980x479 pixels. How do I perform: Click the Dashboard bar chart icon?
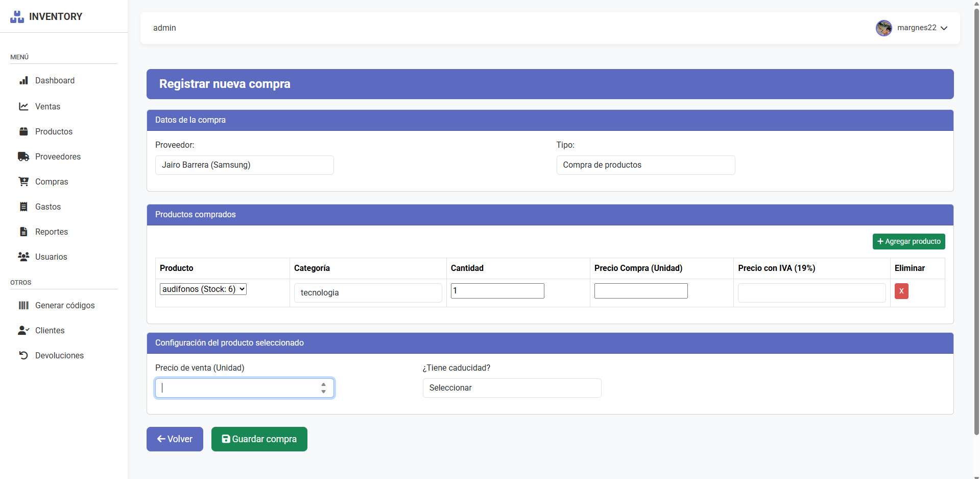pyautogui.click(x=23, y=81)
